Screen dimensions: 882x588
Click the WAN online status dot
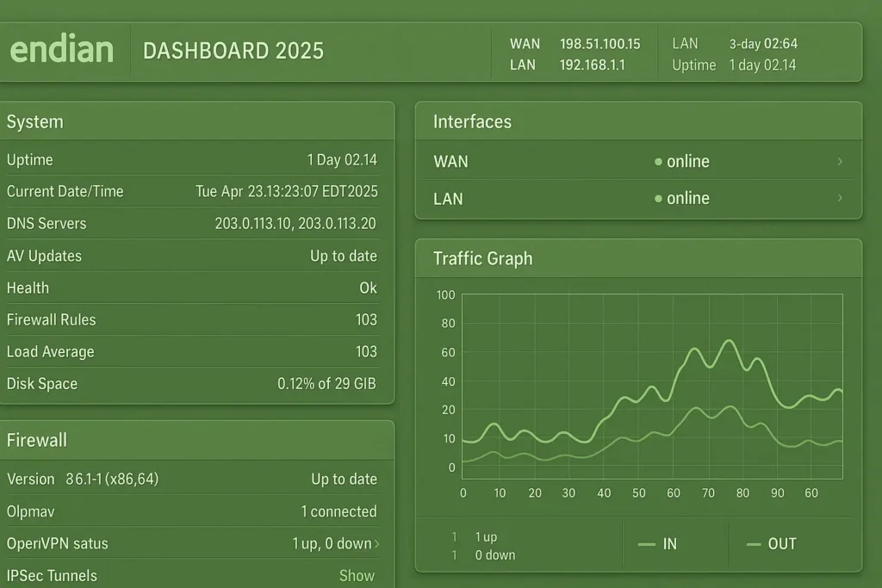(658, 162)
